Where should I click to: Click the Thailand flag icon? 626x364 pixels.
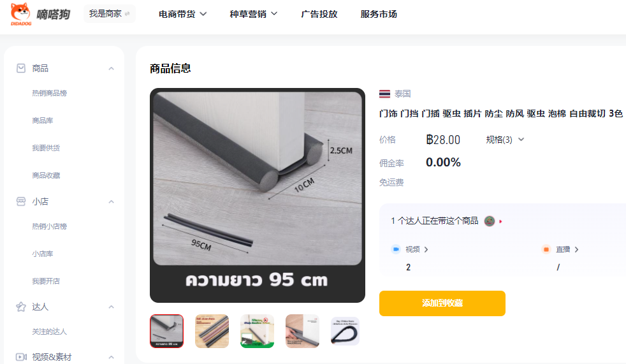pyautogui.click(x=384, y=94)
